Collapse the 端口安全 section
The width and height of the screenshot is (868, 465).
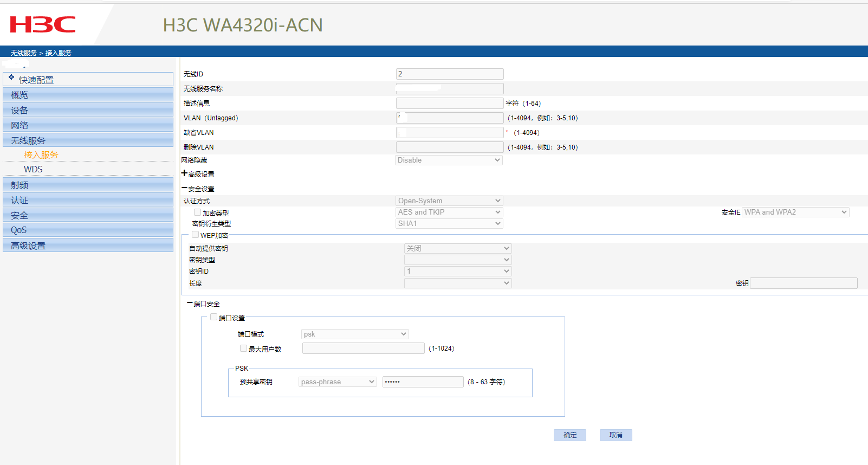(190, 303)
